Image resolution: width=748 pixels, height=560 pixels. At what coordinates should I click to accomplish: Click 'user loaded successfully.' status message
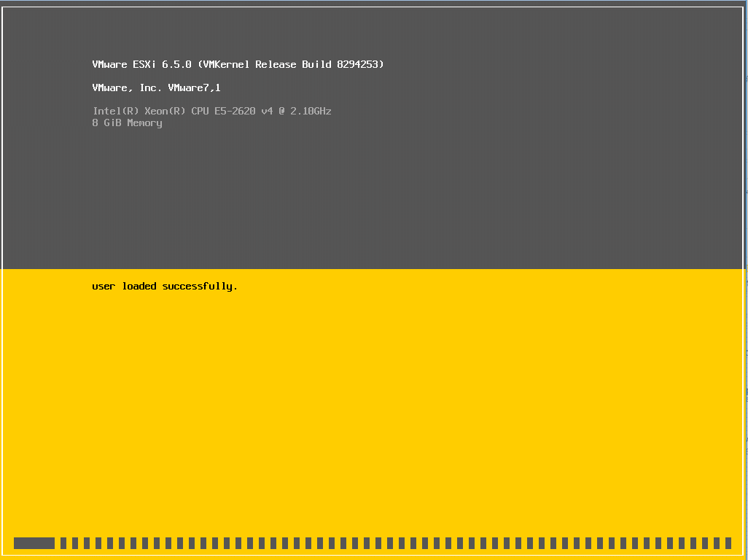click(x=165, y=287)
